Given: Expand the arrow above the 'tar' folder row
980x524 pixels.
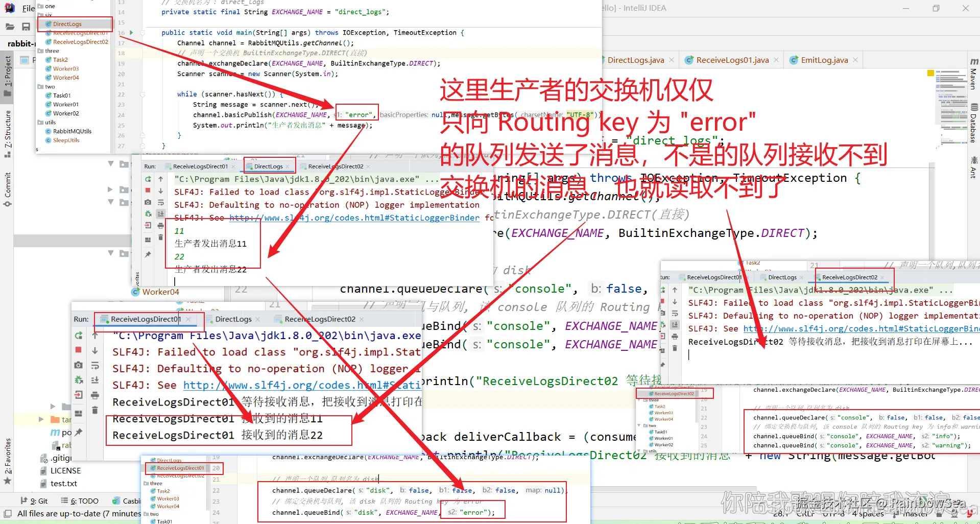Looking at the screenshot, I should point(53,407).
